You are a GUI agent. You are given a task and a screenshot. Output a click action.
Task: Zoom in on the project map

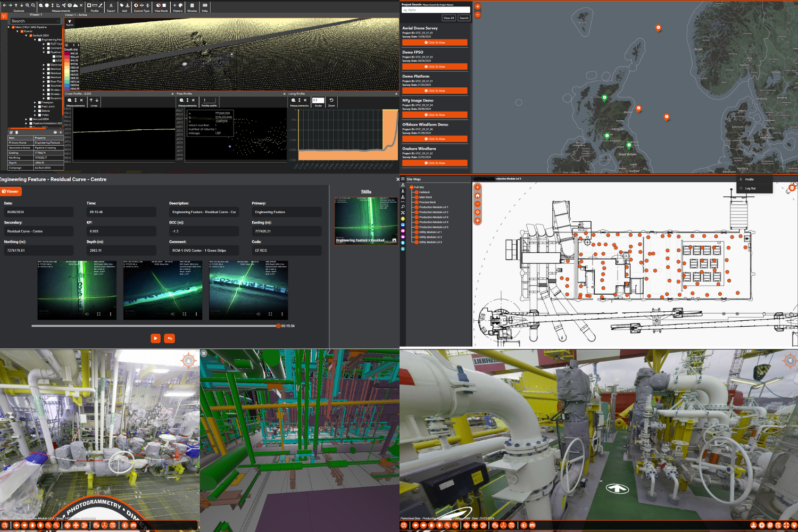point(478,6)
